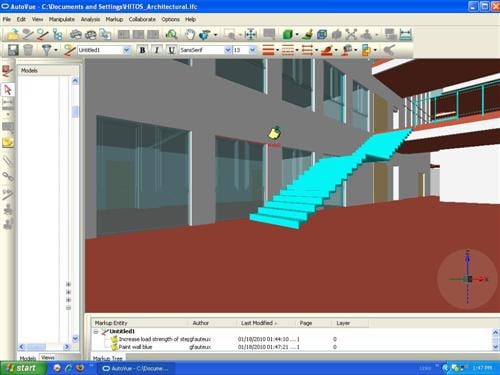Open dropdown arrow next to rotate tool
This screenshot has height=375, width=500.
215,35
